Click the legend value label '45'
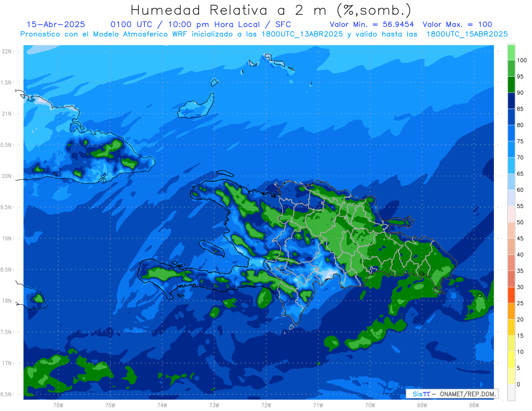Viewport: 532px width, 411px height. (x=520, y=238)
